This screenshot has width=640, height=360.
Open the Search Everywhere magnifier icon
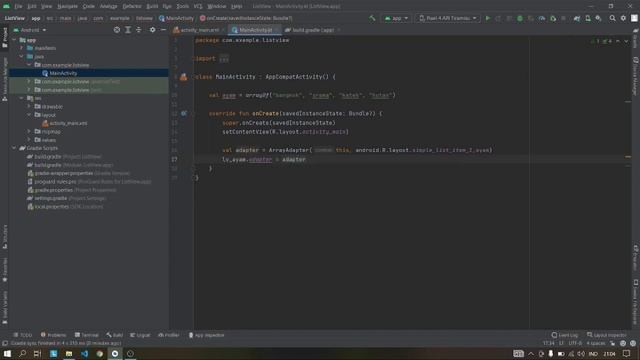tap(612, 18)
